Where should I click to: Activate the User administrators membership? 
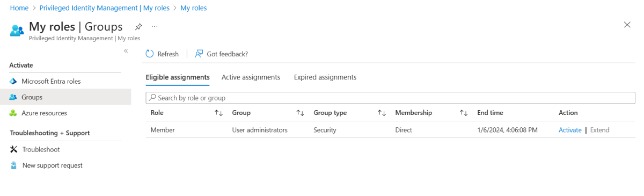tap(570, 130)
